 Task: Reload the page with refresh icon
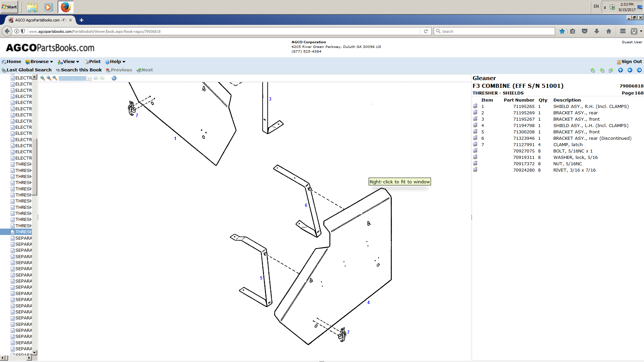pos(426,31)
